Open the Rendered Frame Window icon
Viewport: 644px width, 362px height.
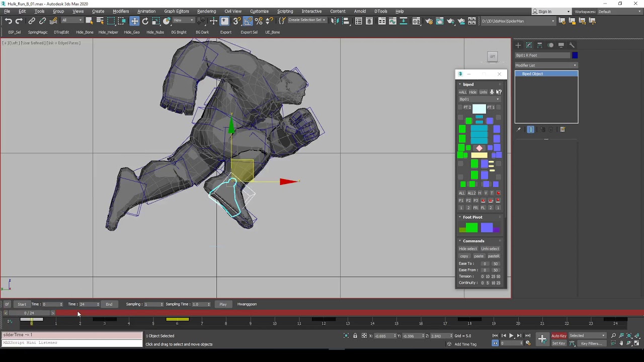440,21
